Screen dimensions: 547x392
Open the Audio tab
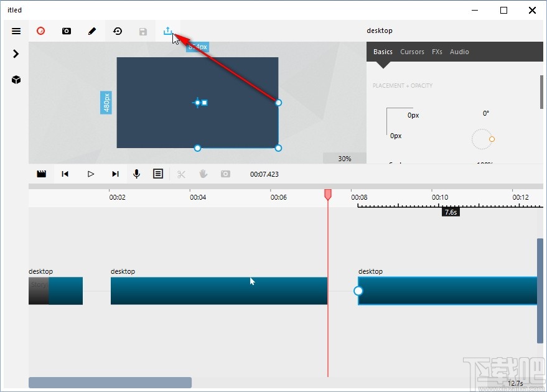459,52
